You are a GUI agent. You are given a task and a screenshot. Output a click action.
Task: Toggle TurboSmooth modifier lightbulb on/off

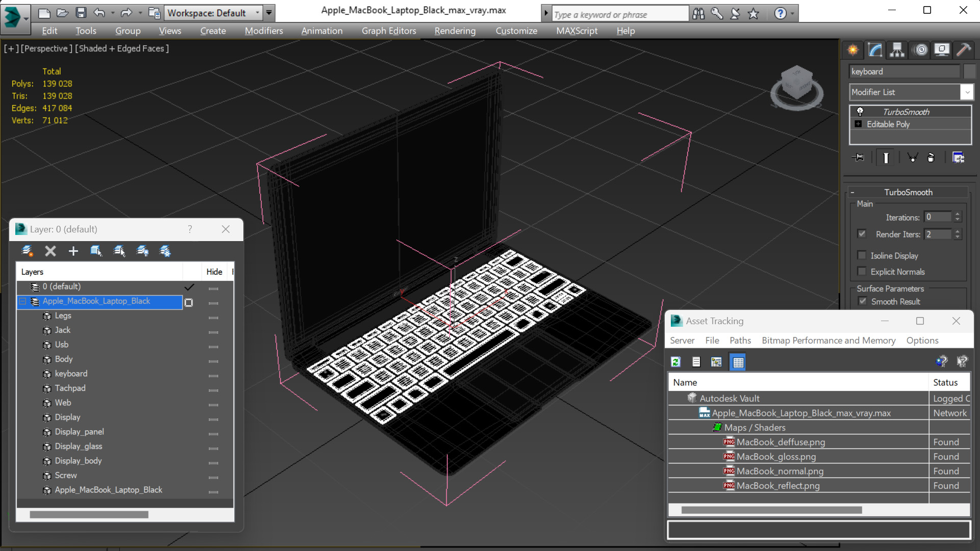pyautogui.click(x=860, y=112)
